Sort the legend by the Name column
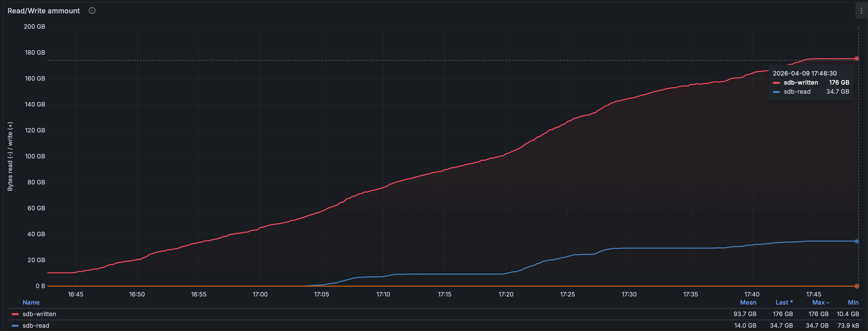This screenshot has height=331, width=868. pyautogui.click(x=31, y=302)
